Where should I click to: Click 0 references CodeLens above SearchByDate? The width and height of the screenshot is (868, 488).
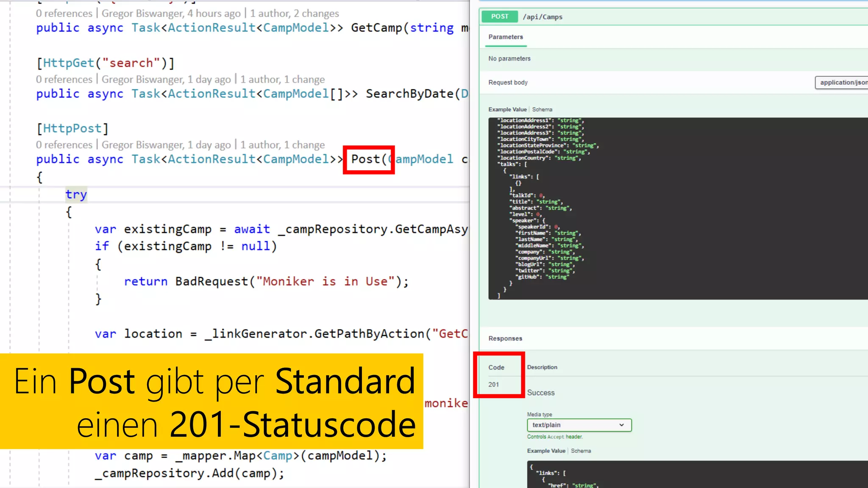[64, 80]
